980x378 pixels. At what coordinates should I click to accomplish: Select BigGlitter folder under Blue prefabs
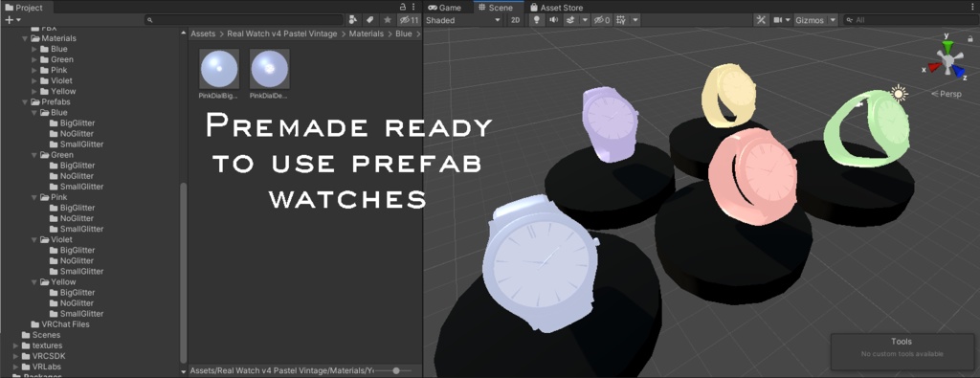click(x=72, y=123)
